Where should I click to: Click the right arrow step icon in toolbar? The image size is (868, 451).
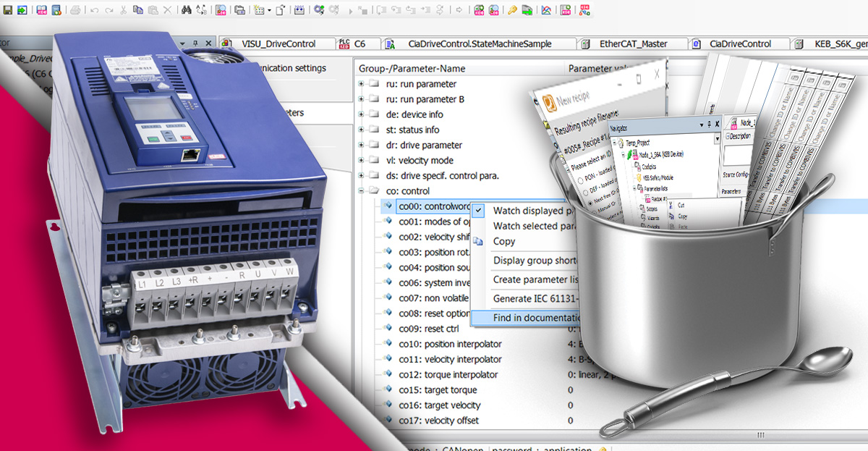[x=459, y=10]
